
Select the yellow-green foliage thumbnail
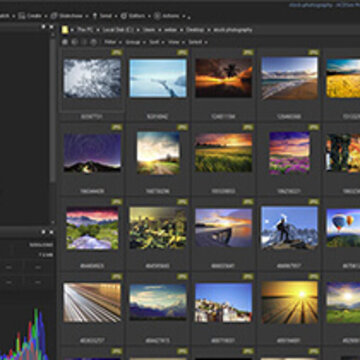coord(158,228)
